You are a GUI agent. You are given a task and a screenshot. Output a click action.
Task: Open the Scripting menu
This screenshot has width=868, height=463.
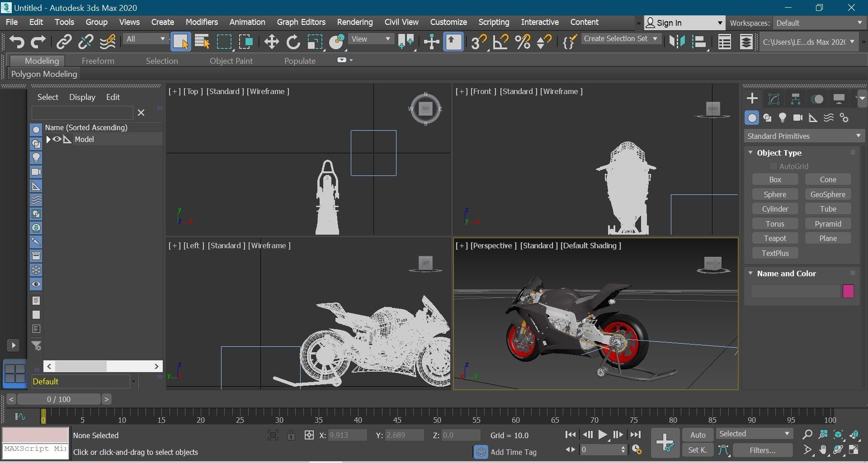494,22
